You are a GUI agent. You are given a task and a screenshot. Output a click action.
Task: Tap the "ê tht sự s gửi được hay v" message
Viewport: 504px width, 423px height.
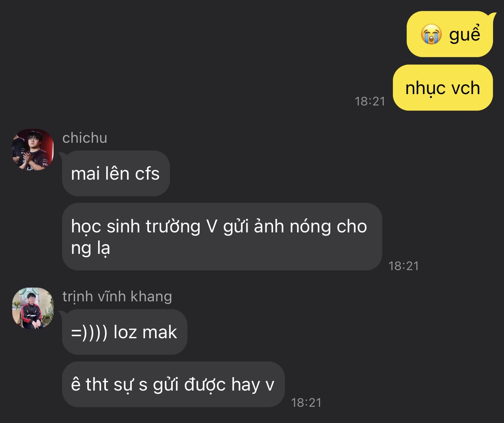point(173,384)
